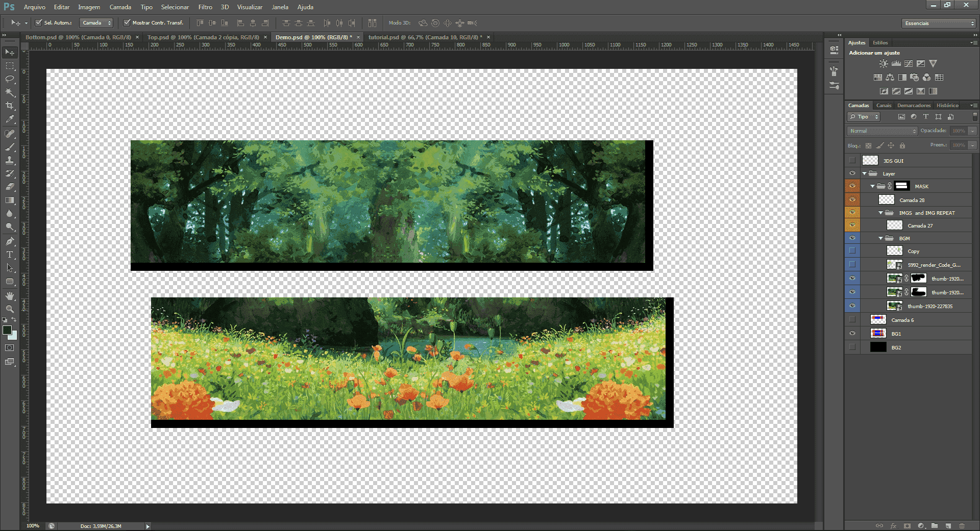Switch to the Canais panel tab
980x531 pixels.
[884, 106]
